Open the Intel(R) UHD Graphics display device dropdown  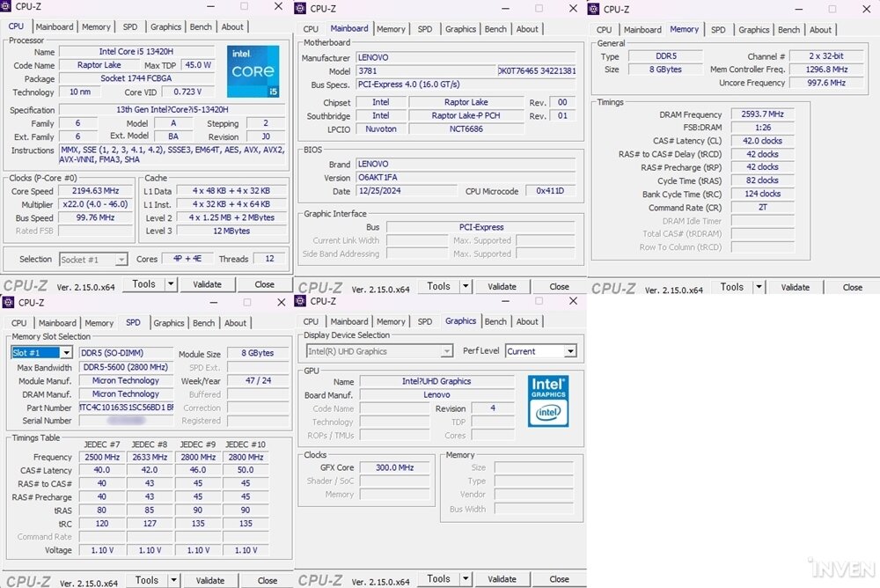[446, 351]
